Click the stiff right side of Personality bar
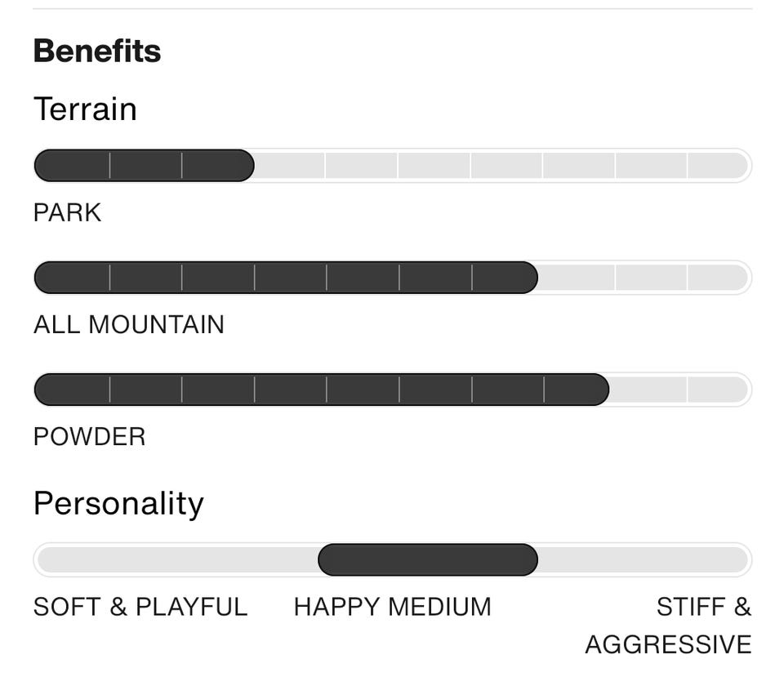The width and height of the screenshot is (784, 686). click(644, 559)
